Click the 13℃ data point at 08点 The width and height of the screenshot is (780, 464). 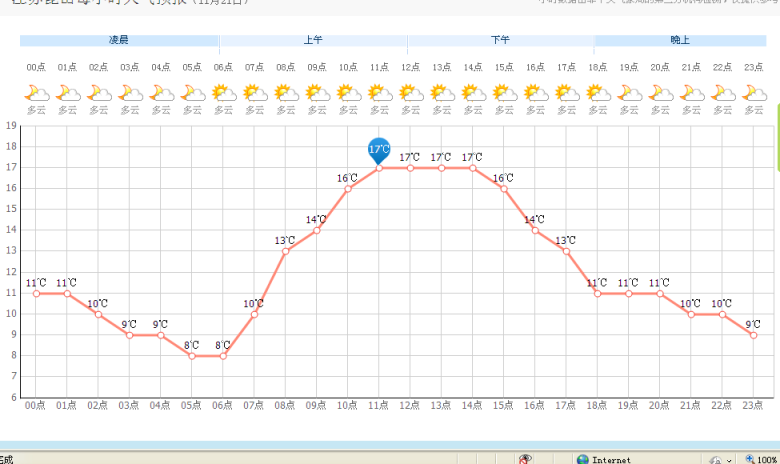pyautogui.click(x=286, y=251)
